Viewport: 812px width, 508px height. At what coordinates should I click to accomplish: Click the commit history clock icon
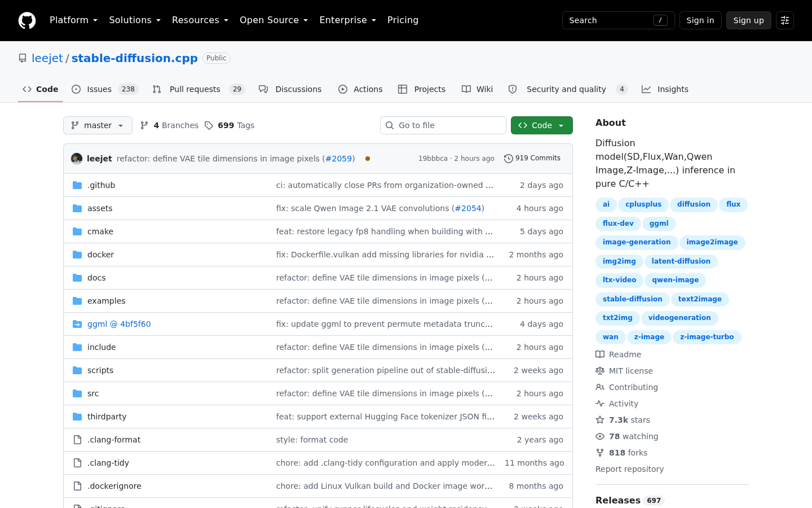(x=508, y=159)
